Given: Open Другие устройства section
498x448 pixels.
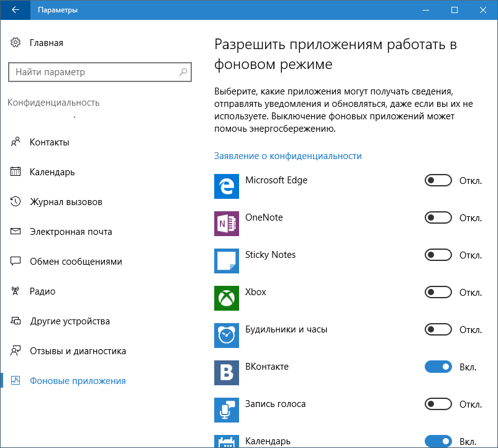Looking at the screenshot, I should point(70,321).
